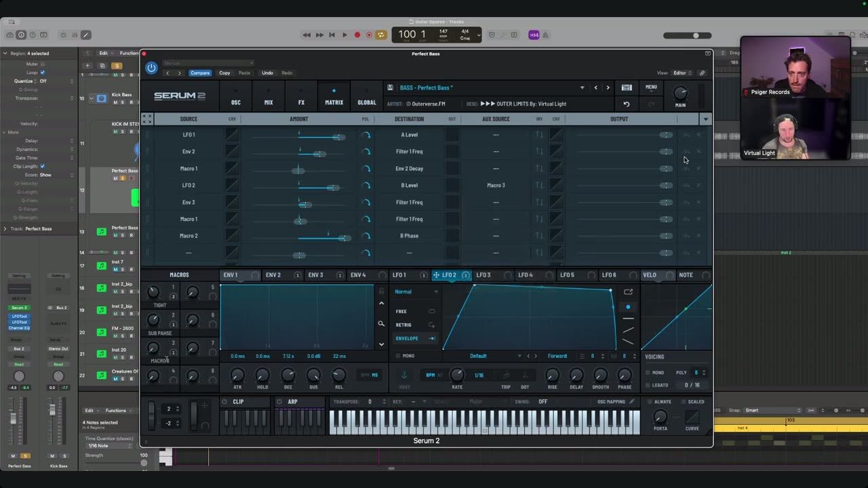Open the preset browser icon beside MENU
This screenshot has height=488, width=868.
pos(627,87)
